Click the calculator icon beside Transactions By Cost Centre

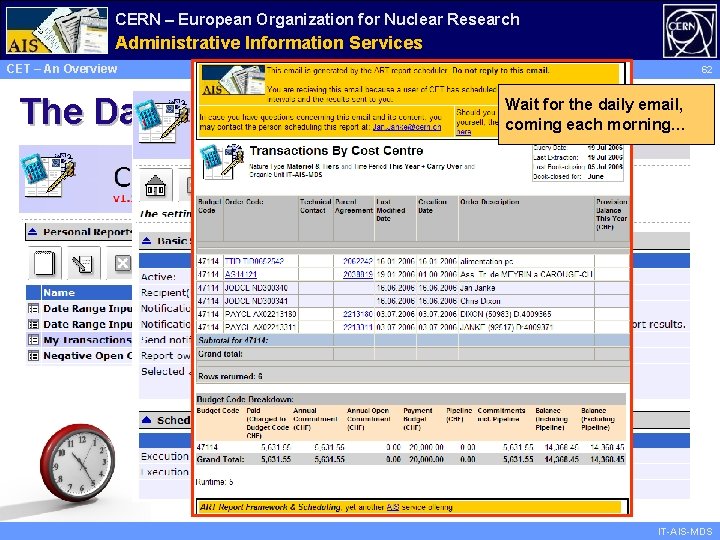223,161
